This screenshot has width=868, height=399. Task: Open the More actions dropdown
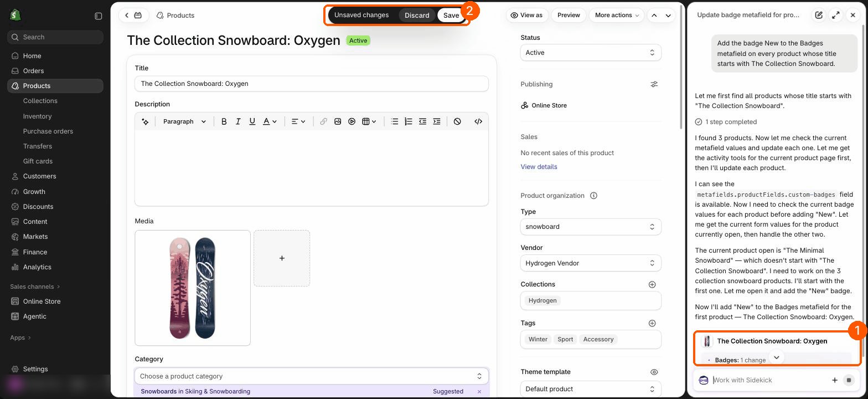click(617, 15)
